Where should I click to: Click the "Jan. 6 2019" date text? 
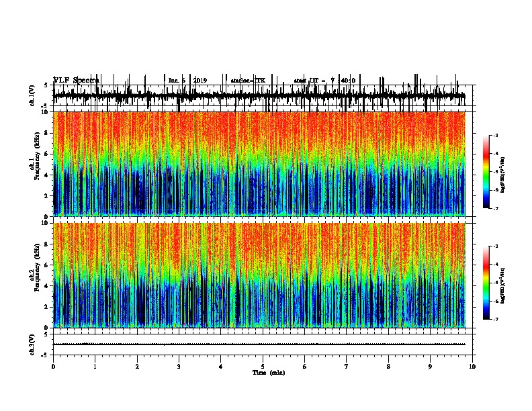[187, 81]
